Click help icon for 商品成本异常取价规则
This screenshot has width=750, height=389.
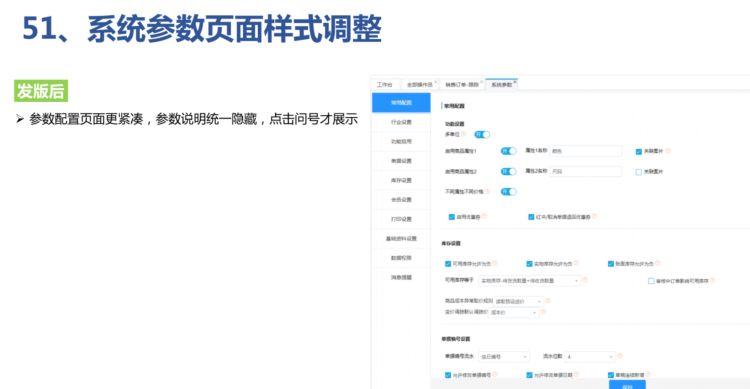tap(548, 300)
